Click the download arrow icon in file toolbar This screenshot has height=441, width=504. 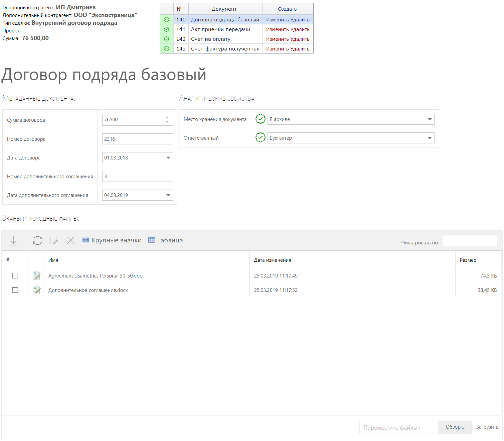(x=13, y=240)
